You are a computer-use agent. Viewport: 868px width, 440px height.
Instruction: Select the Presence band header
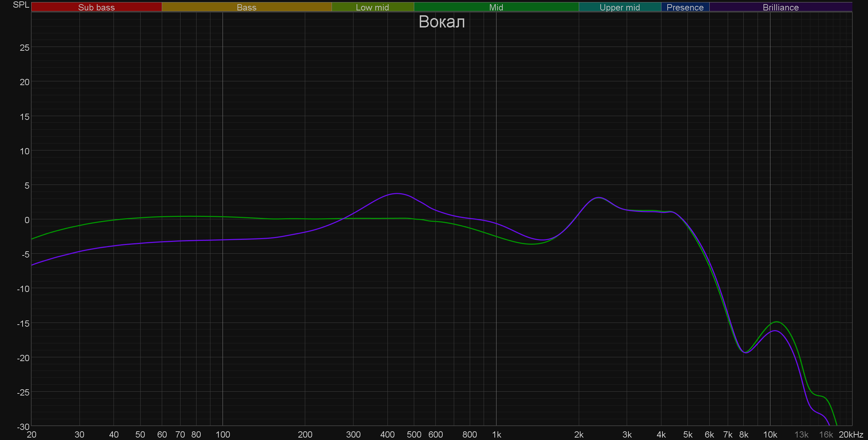tap(685, 7)
